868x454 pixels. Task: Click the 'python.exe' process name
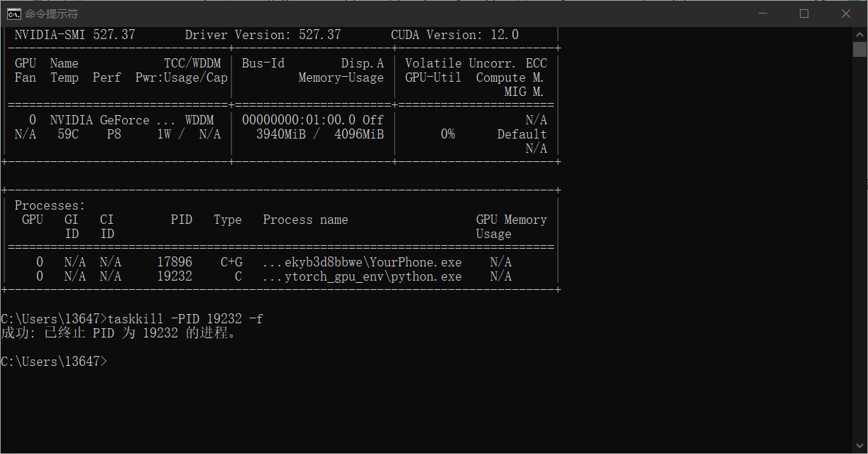pos(427,276)
